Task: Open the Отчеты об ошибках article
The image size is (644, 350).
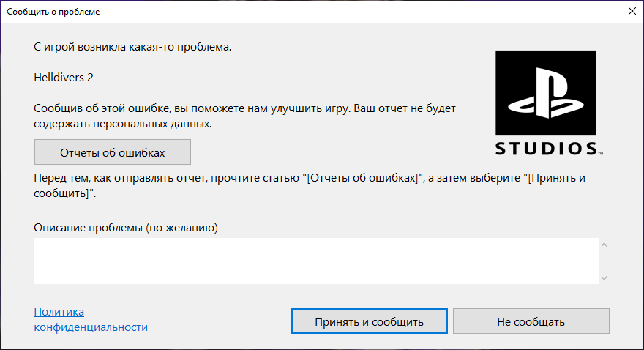Action: pos(113,152)
